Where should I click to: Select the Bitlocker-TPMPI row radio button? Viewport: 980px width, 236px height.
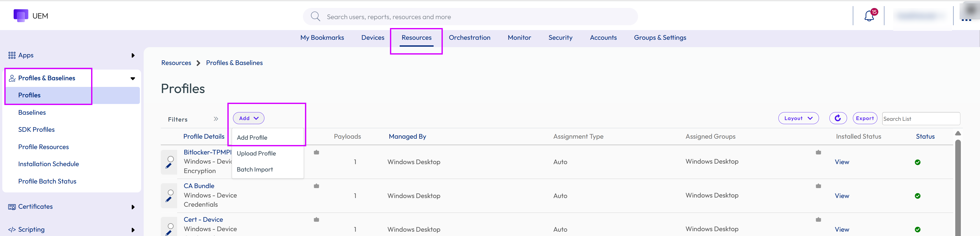(171, 159)
